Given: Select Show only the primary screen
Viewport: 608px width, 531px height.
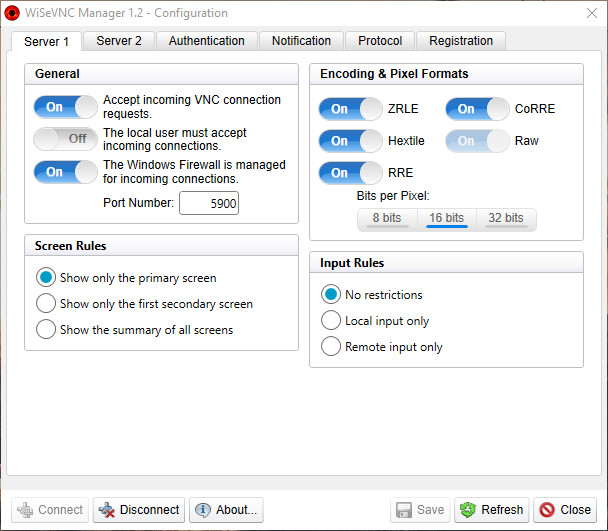Looking at the screenshot, I should coord(46,277).
